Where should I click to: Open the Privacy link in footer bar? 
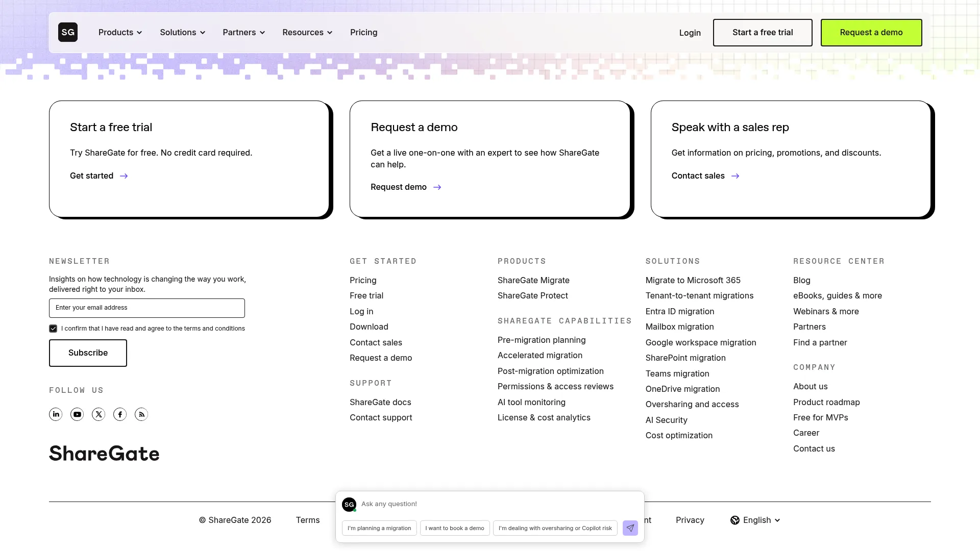[690, 520]
